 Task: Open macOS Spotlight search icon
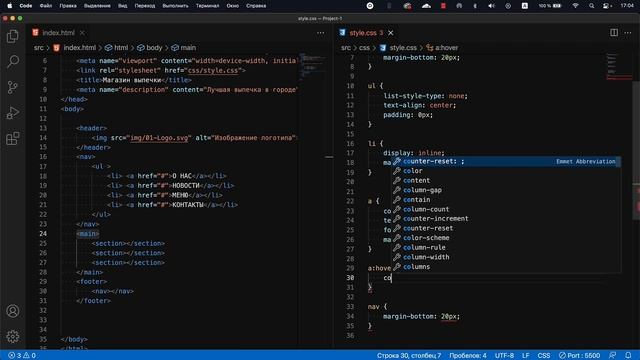coord(591,6)
